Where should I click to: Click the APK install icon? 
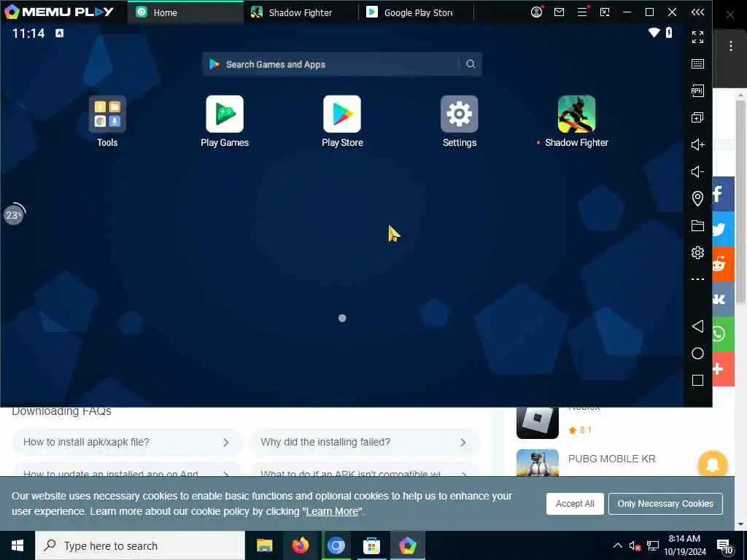(x=697, y=90)
